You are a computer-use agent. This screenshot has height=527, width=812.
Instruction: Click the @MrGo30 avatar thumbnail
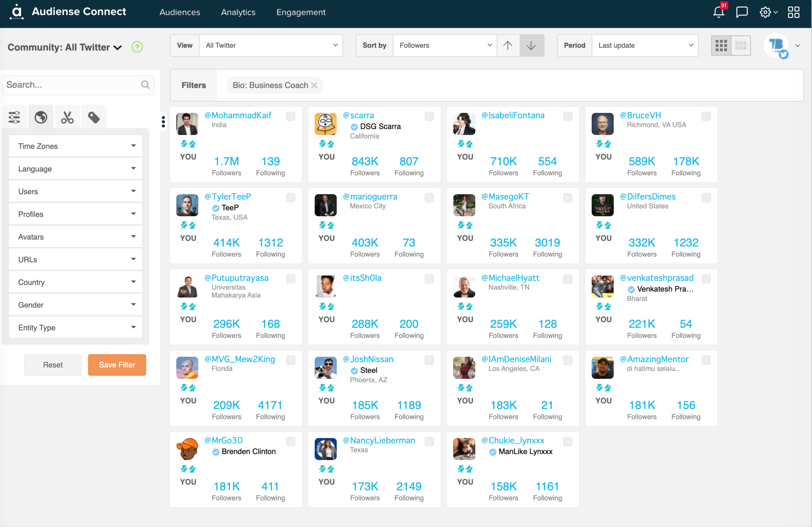187,449
